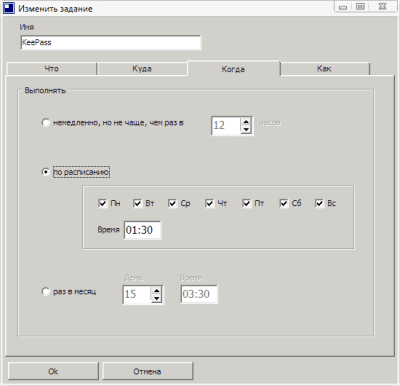Switch to the Как tab

pos(324,69)
